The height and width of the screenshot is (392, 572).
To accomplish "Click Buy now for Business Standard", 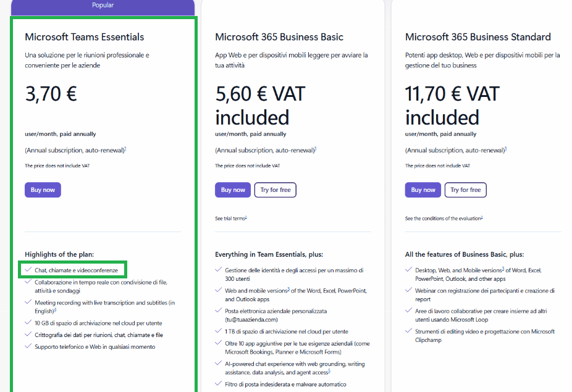I will point(423,190).
